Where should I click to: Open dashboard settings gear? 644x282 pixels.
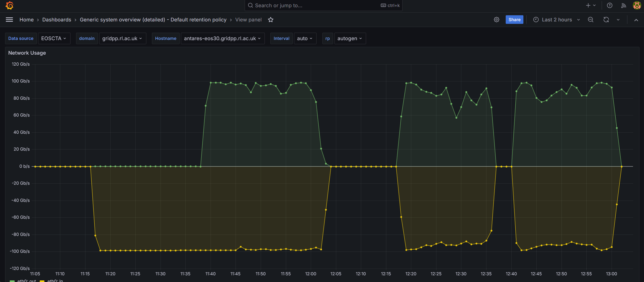[x=497, y=20]
